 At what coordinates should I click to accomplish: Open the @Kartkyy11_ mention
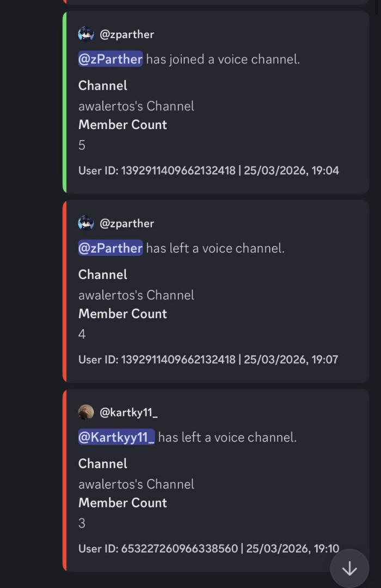(x=116, y=437)
